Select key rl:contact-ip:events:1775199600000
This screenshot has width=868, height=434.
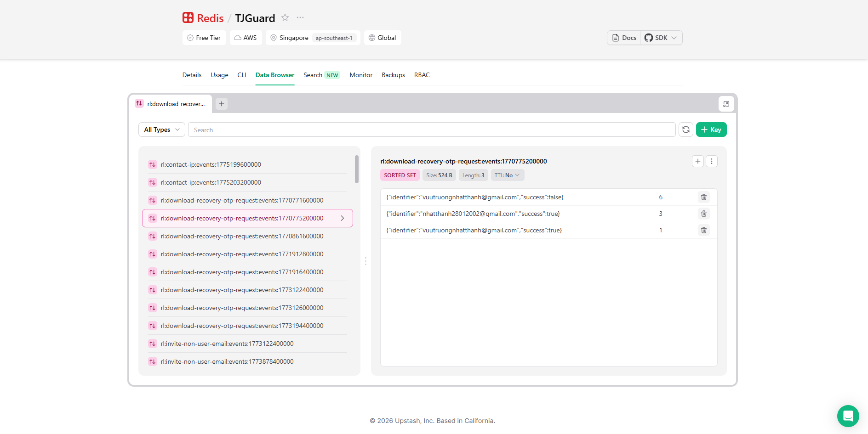point(211,164)
